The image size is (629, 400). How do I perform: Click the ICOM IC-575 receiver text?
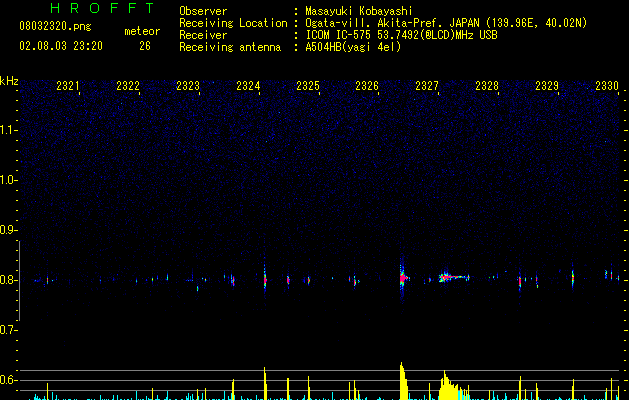tap(401, 35)
